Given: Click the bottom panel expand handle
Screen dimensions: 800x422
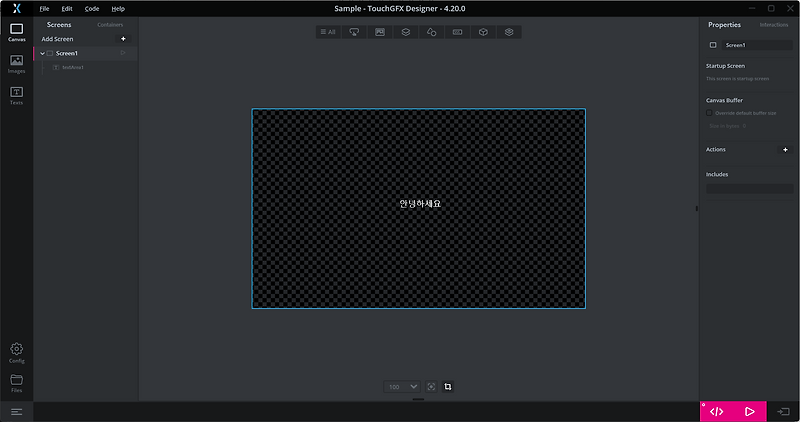Looking at the screenshot, I should (418, 399).
